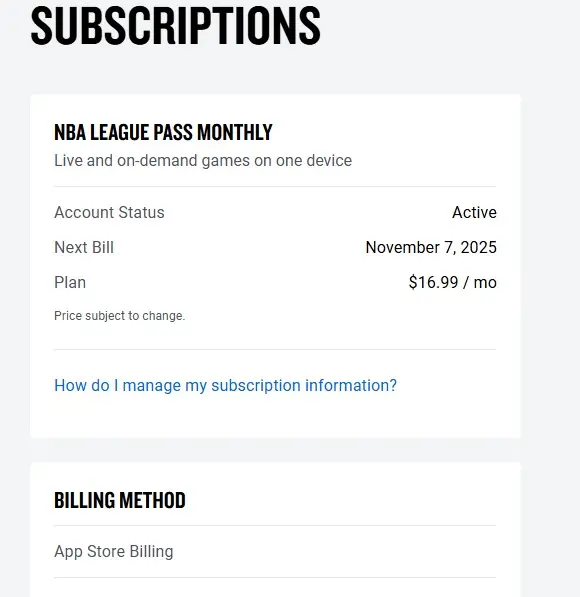Select the App Store Billing entry
Image resolution: width=580 pixels, height=597 pixels.
click(x=113, y=551)
